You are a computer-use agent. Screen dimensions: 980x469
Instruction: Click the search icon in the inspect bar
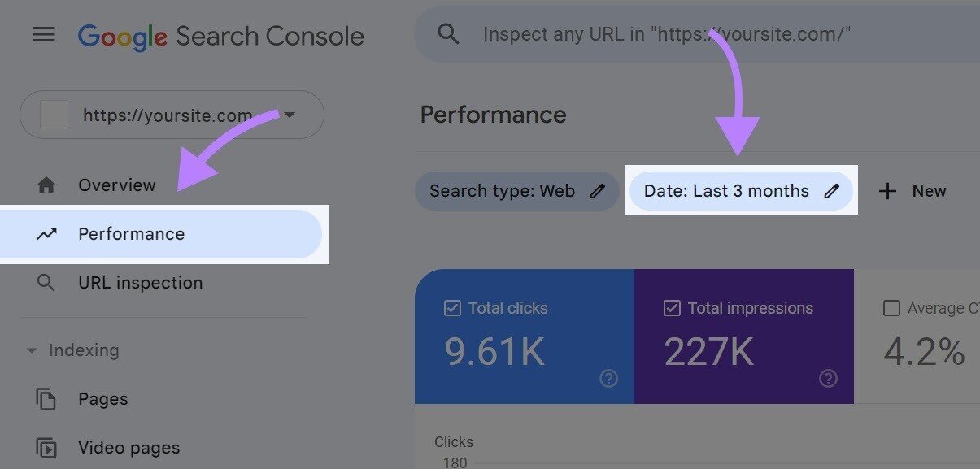pos(446,33)
